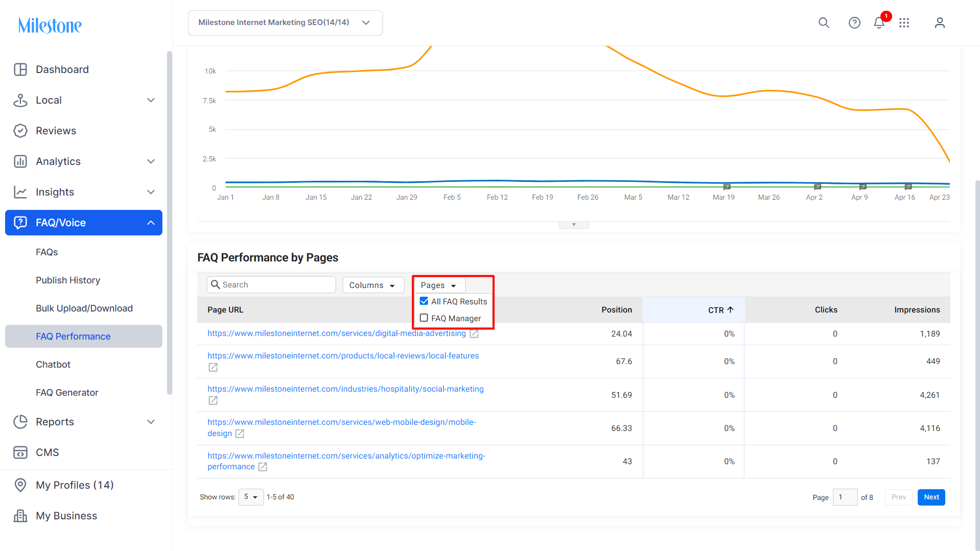Click the Page number input field

coord(845,497)
